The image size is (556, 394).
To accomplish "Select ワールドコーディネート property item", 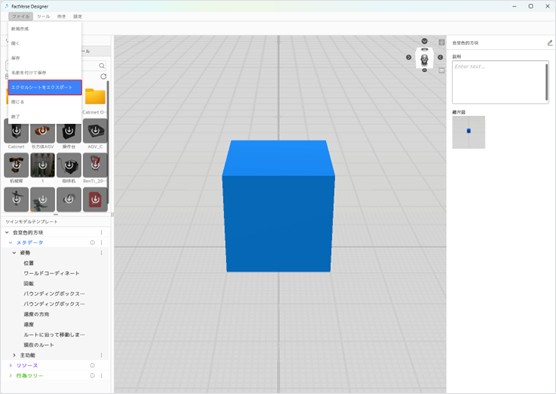I will click(x=51, y=273).
